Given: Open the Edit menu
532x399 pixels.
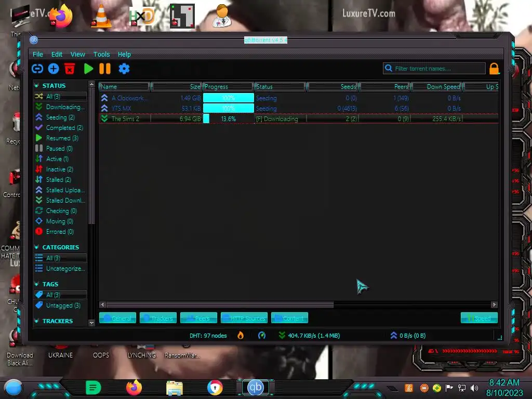Looking at the screenshot, I should 57,54.
